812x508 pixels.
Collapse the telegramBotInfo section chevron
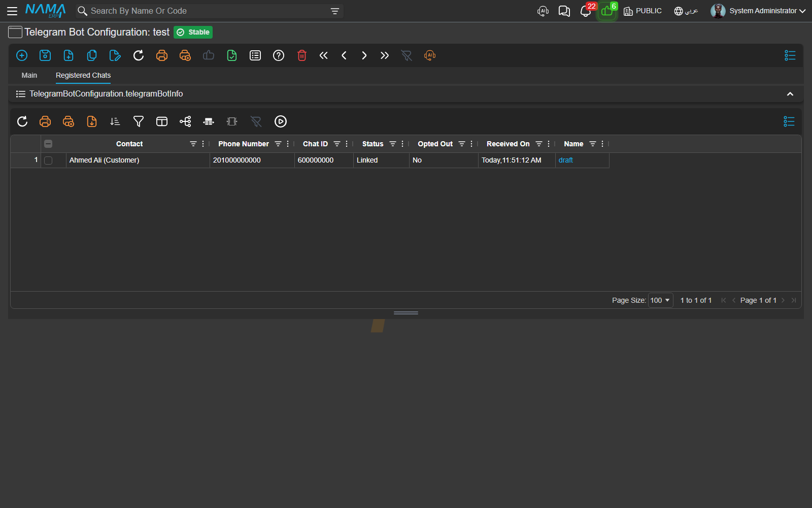[x=790, y=94]
